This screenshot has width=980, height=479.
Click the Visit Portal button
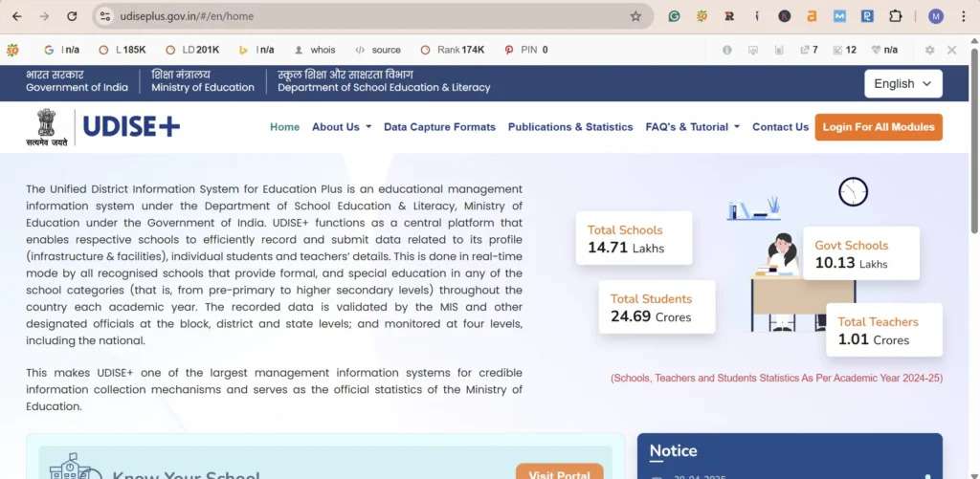[559, 471]
